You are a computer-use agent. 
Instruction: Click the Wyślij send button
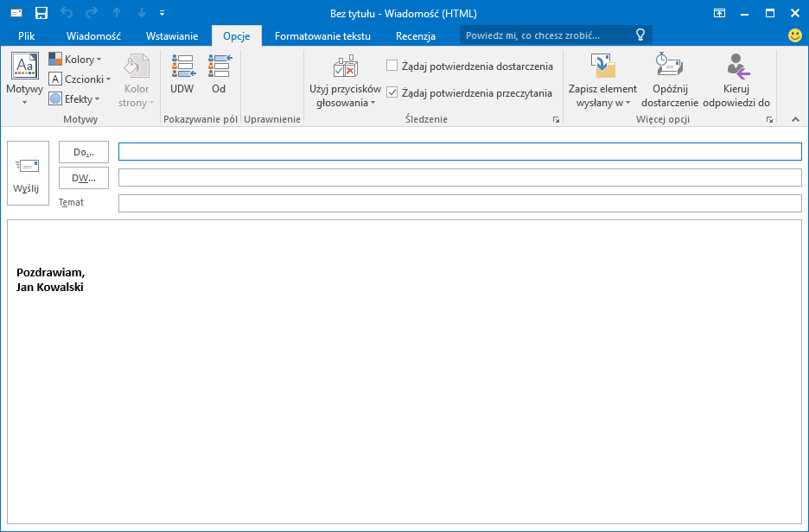click(x=28, y=174)
